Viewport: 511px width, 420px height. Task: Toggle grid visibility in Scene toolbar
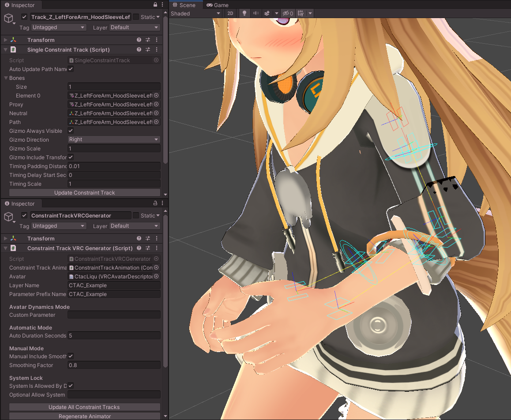coord(301,13)
